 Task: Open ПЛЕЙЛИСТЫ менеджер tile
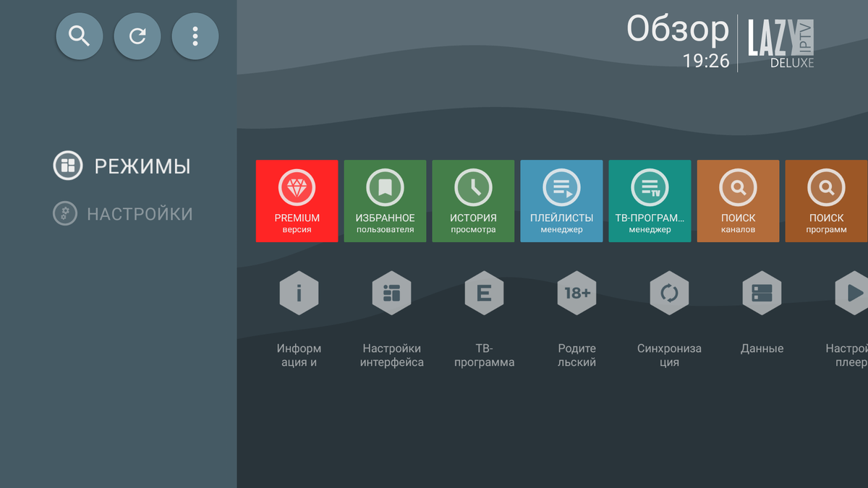(x=561, y=201)
